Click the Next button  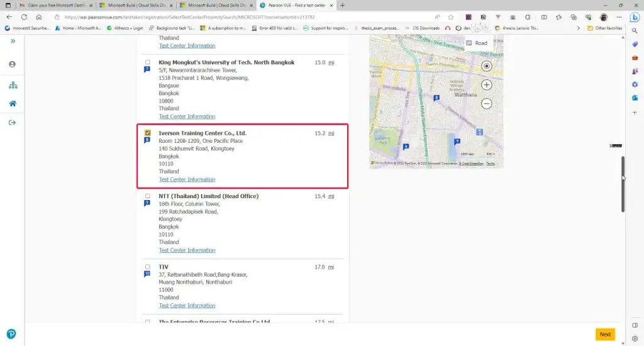tap(605, 334)
